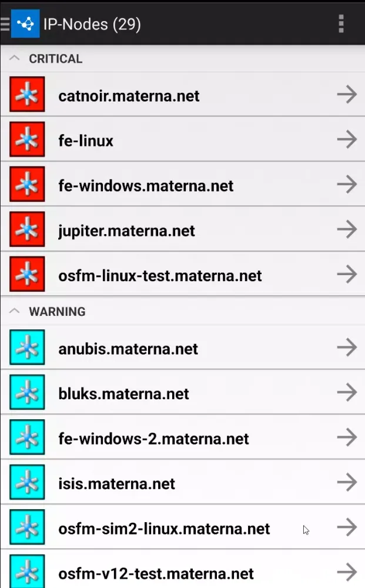Open bluks.materna.net details arrow
Viewport: 365px width, 588px height.
coord(347,393)
